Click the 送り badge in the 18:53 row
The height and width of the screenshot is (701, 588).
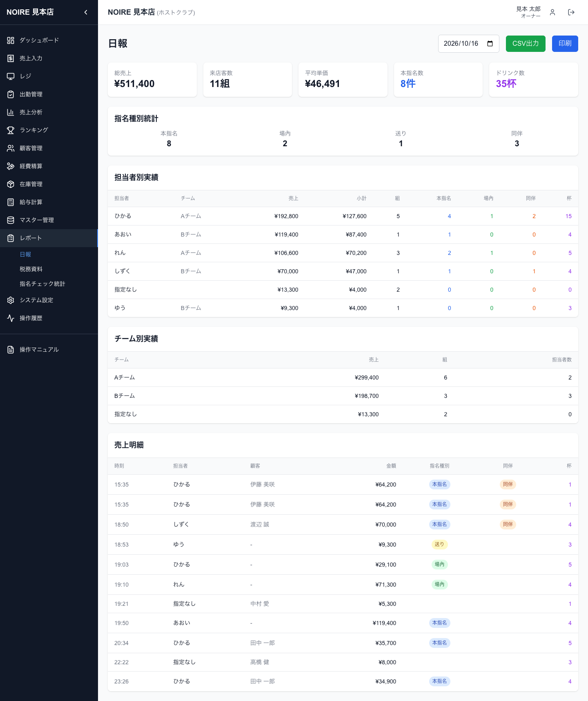tap(439, 545)
